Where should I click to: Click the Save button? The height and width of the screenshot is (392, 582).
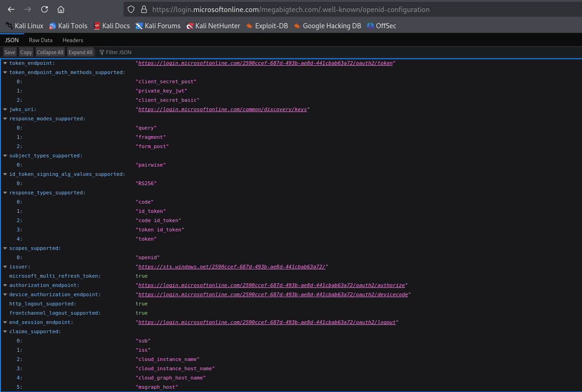click(x=10, y=52)
